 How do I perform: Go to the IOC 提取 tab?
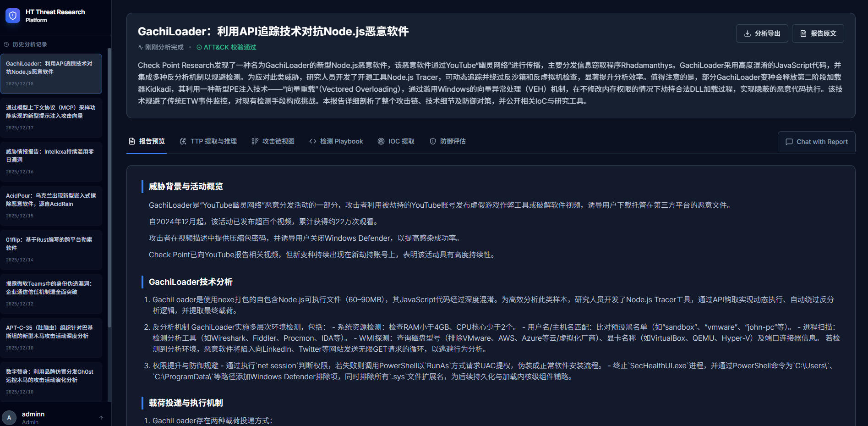click(396, 141)
